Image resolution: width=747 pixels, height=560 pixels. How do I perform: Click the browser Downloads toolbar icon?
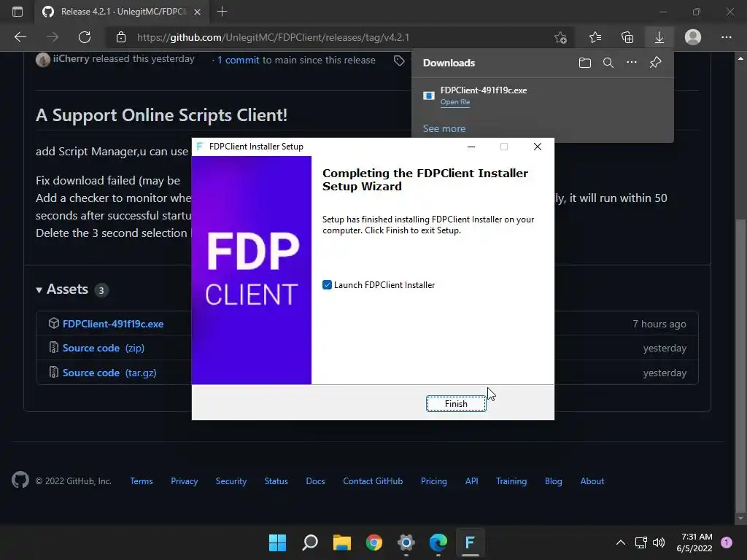pyautogui.click(x=659, y=37)
